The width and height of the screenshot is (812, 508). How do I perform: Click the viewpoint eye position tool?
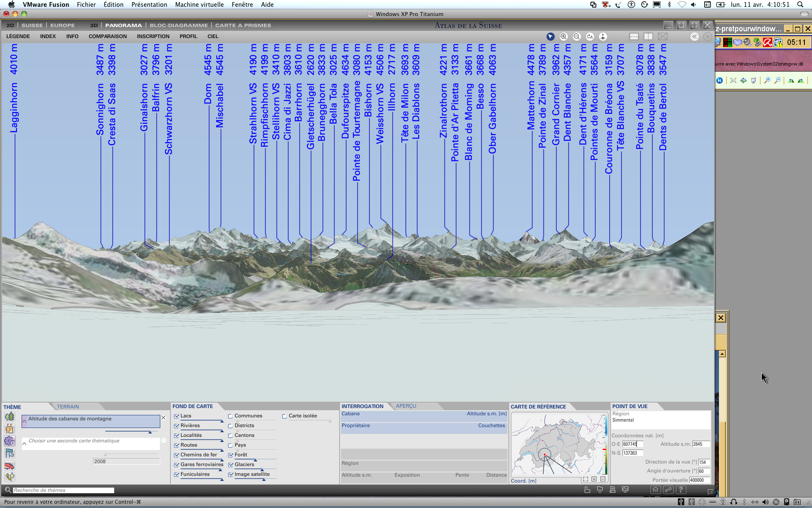(603, 37)
